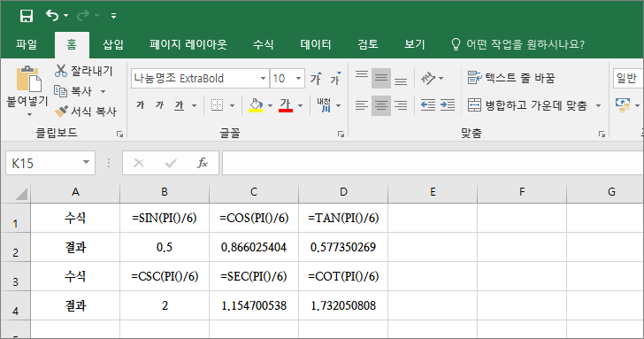The width and height of the screenshot is (644, 339).
Task: Click the 어떤 작업을 원하시나요 search box
Action: (517, 44)
